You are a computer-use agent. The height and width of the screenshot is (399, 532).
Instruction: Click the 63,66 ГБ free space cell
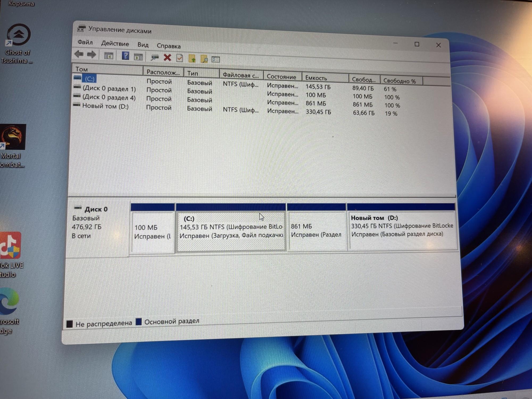pos(364,113)
